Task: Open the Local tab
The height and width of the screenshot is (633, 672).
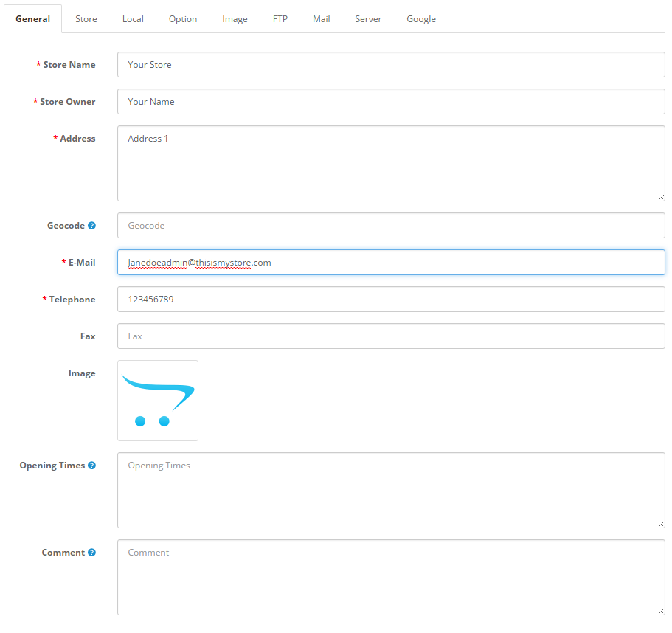Action: [x=133, y=19]
